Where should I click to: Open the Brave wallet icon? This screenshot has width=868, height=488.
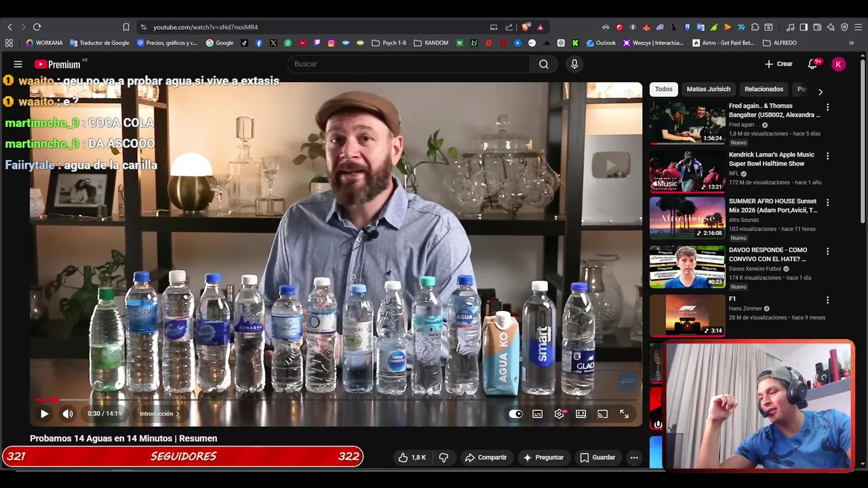pyautogui.click(x=817, y=27)
